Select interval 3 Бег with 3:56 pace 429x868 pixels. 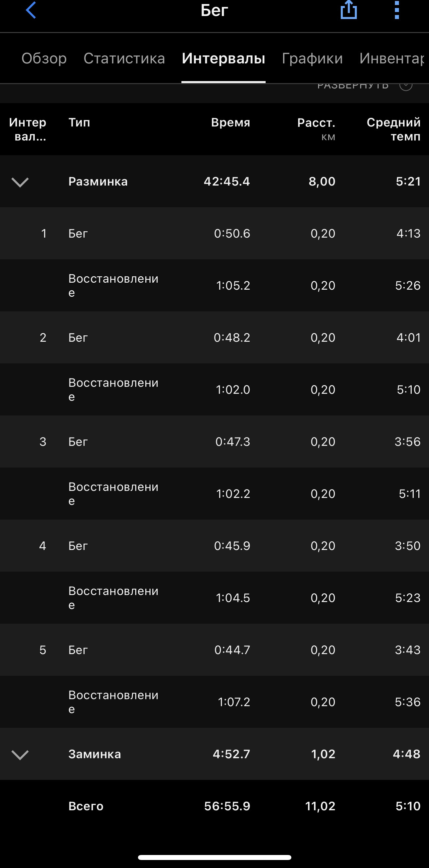click(x=214, y=442)
